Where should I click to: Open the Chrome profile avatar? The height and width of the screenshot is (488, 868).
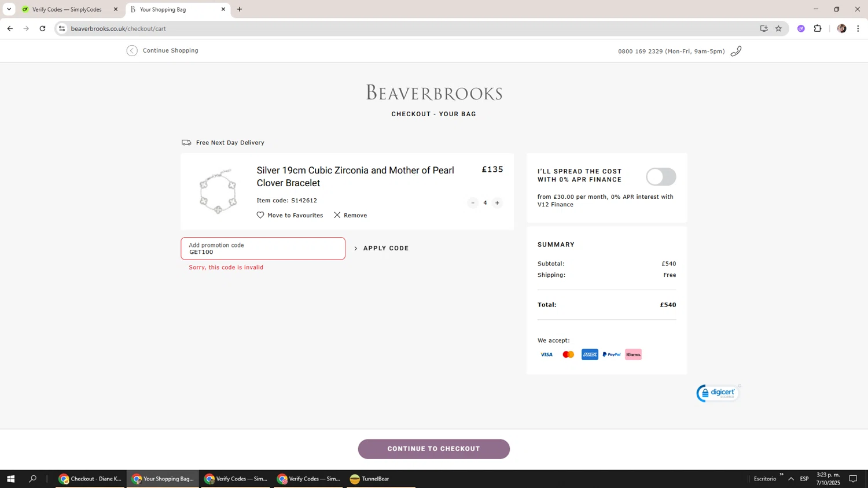tap(842, 28)
